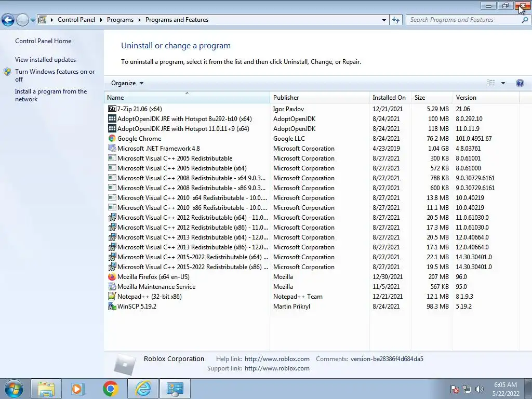Screen dimensions: 532x399
Task: Click the Control Panel taskbar button
Action: (175, 389)
